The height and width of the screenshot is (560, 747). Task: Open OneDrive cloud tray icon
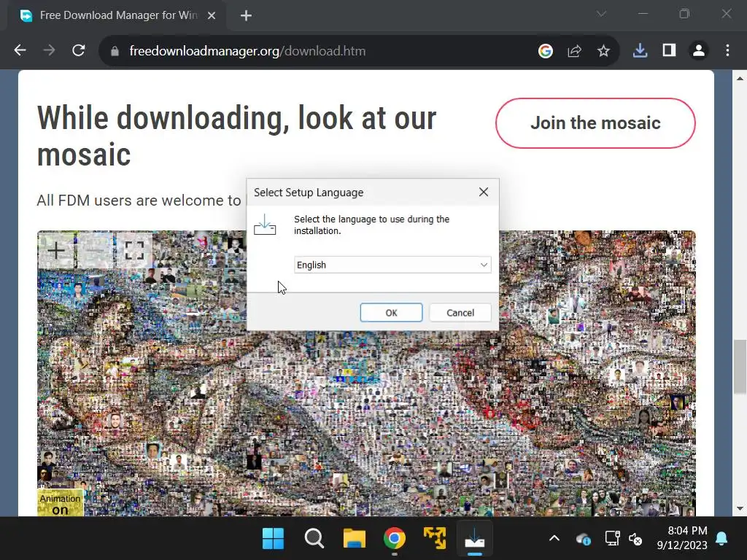pos(584,539)
